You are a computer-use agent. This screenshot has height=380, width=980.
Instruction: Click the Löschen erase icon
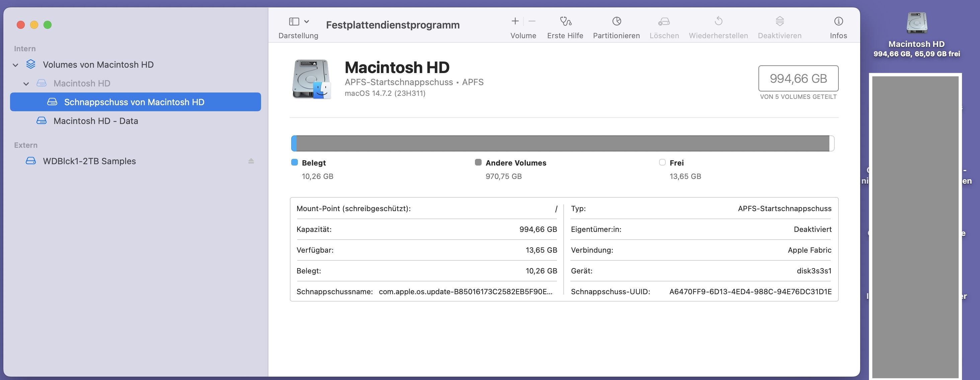point(664,21)
